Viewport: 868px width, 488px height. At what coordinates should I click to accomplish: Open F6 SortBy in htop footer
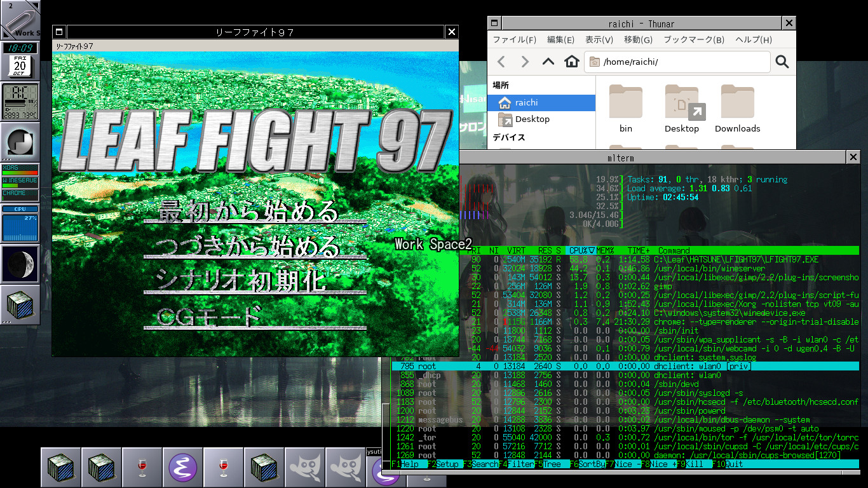pos(588,464)
